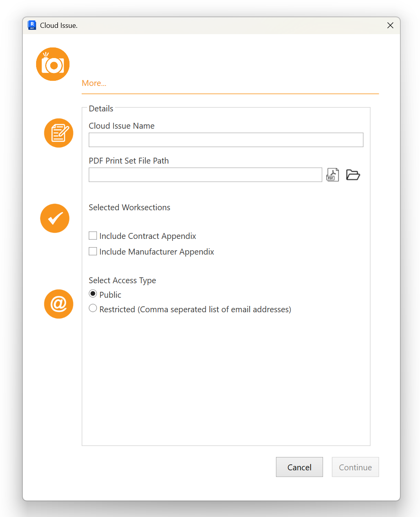The image size is (420, 517).
Task: Check Include Manufacturer Appendix
Action: tap(93, 251)
